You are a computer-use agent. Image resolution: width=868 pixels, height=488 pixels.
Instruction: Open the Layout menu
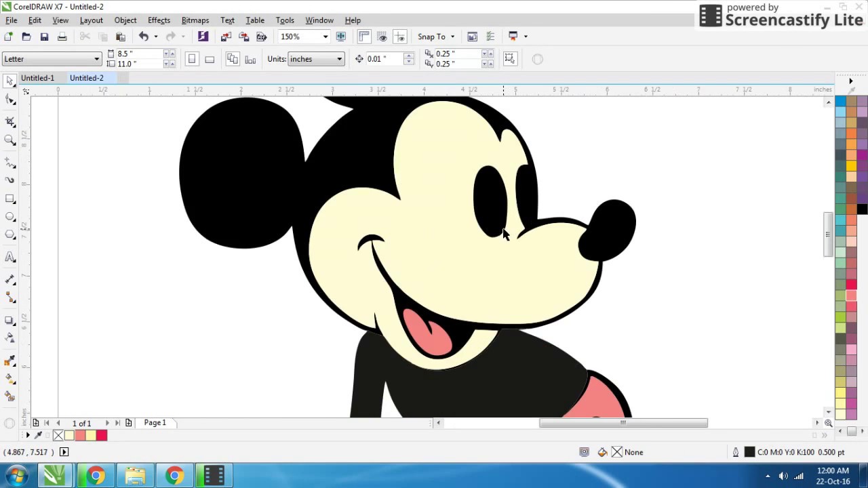pos(92,20)
